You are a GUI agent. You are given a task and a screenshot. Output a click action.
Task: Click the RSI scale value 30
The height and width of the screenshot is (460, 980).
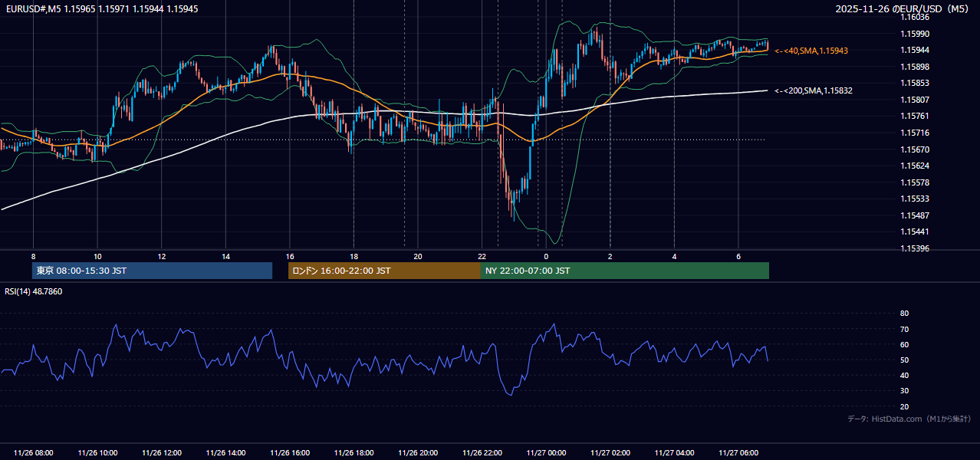[x=904, y=391]
